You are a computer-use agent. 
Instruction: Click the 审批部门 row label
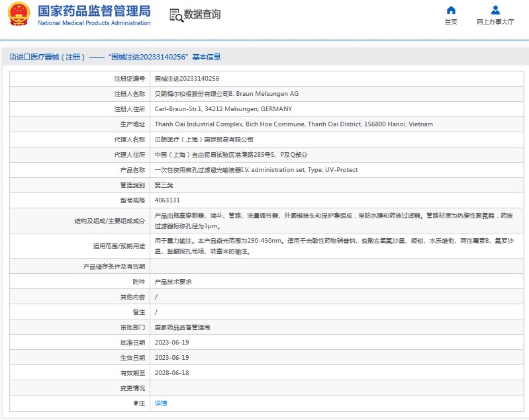[x=132, y=327]
